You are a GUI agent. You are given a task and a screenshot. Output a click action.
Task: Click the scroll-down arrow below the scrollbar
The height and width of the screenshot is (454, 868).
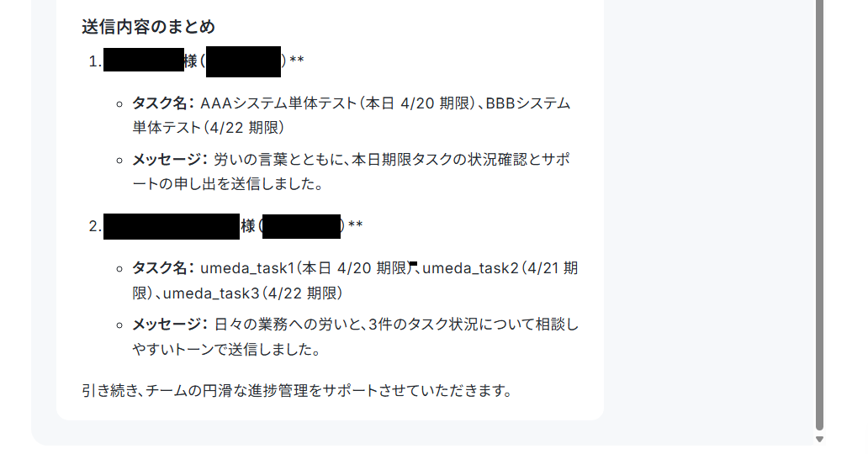pyautogui.click(x=820, y=439)
